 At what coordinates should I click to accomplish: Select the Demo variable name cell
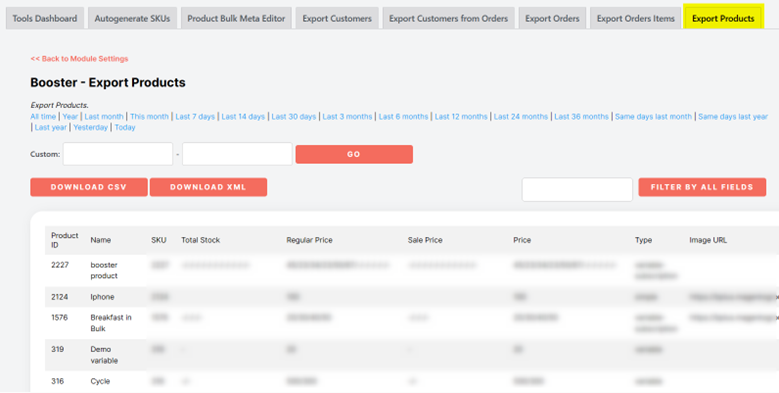pyautogui.click(x=104, y=355)
